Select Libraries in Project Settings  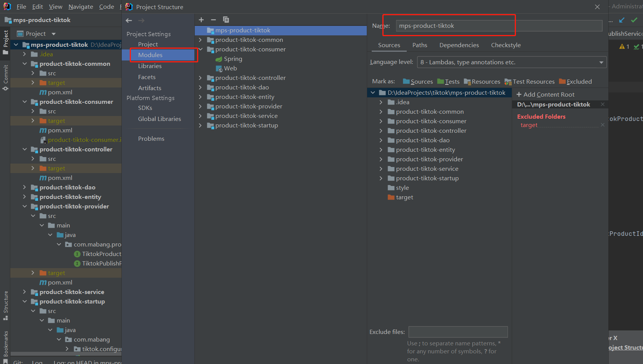tap(150, 66)
